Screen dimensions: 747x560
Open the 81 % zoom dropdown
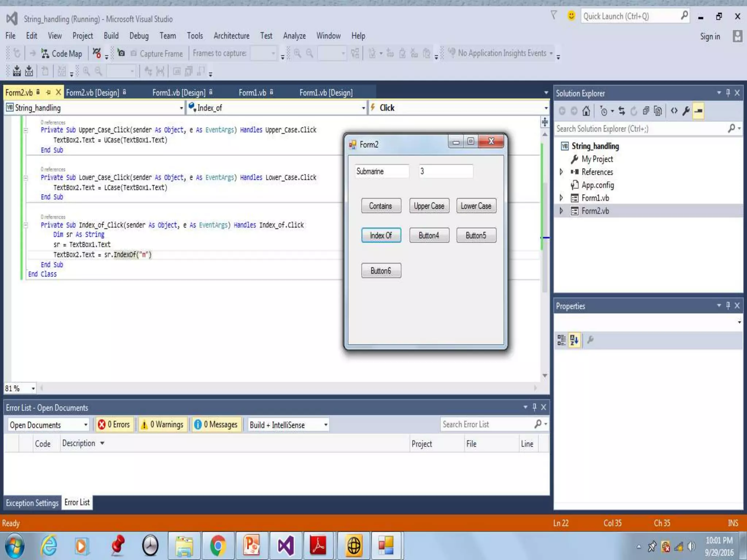(x=33, y=389)
